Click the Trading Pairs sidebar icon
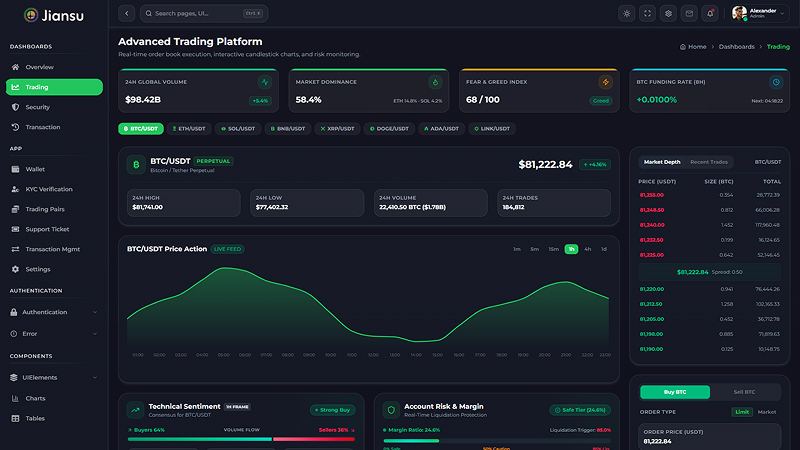Screen dimensions: 800x450 (15, 209)
